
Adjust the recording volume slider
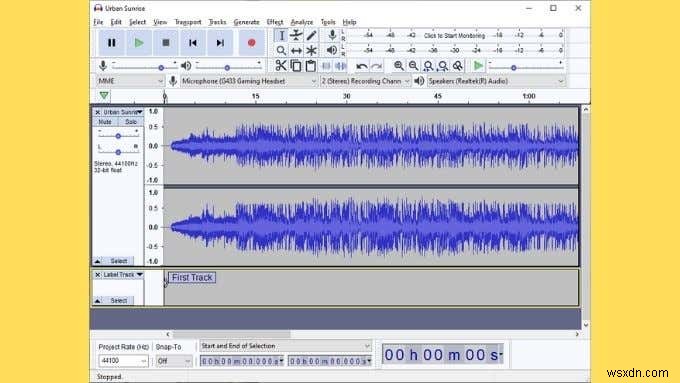[x=144, y=66]
